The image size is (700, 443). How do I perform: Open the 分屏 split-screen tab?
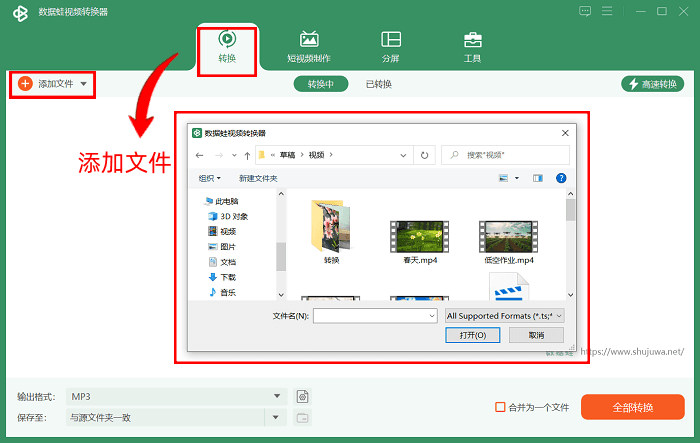391,46
